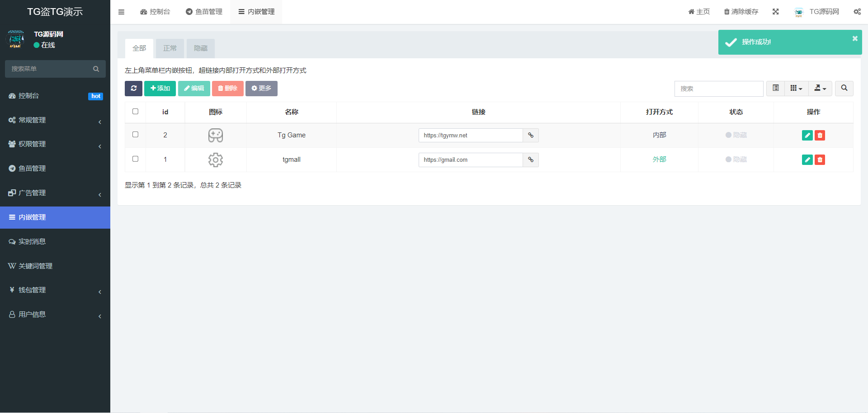Click the refresh table icon button
868x413 pixels.
tap(133, 89)
